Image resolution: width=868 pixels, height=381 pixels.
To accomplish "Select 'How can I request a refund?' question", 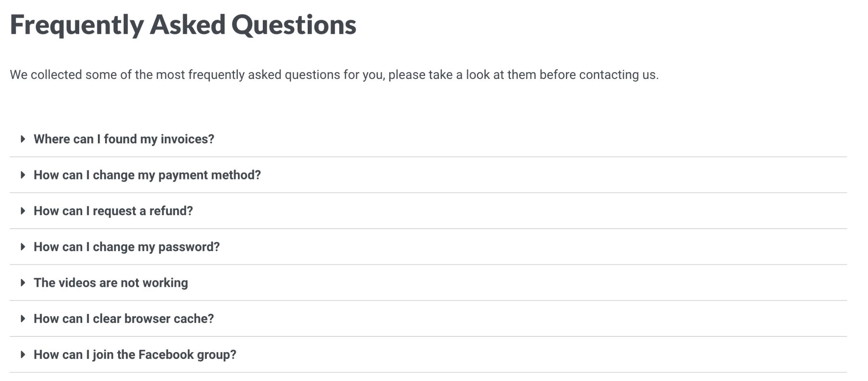I will [x=113, y=211].
